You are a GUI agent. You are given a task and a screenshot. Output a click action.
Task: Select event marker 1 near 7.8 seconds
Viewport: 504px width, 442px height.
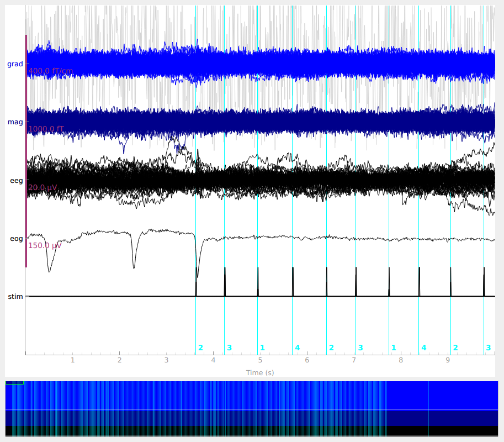point(394,348)
